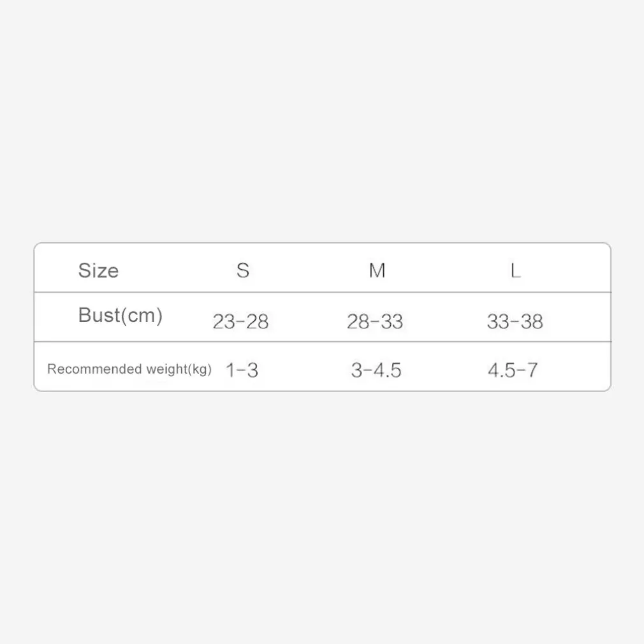Click the 4.5-7 weight value for L
644x644 pixels.
pos(513,370)
